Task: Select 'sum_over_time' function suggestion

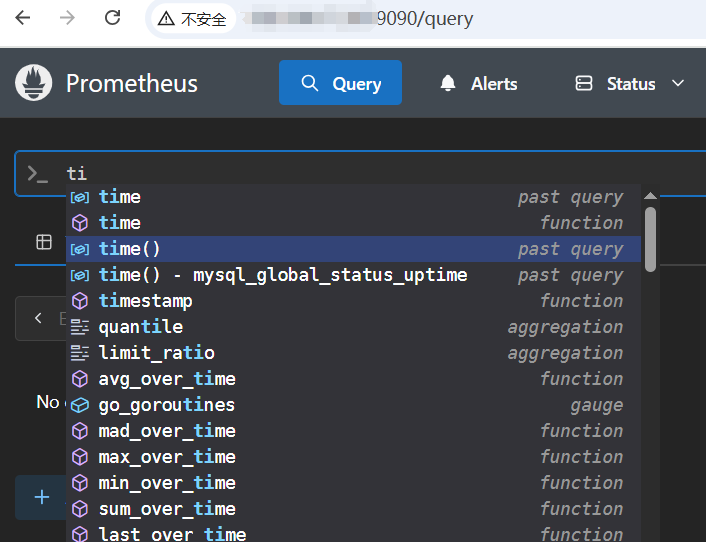Action: pyautogui.click(x=353, y=509)
